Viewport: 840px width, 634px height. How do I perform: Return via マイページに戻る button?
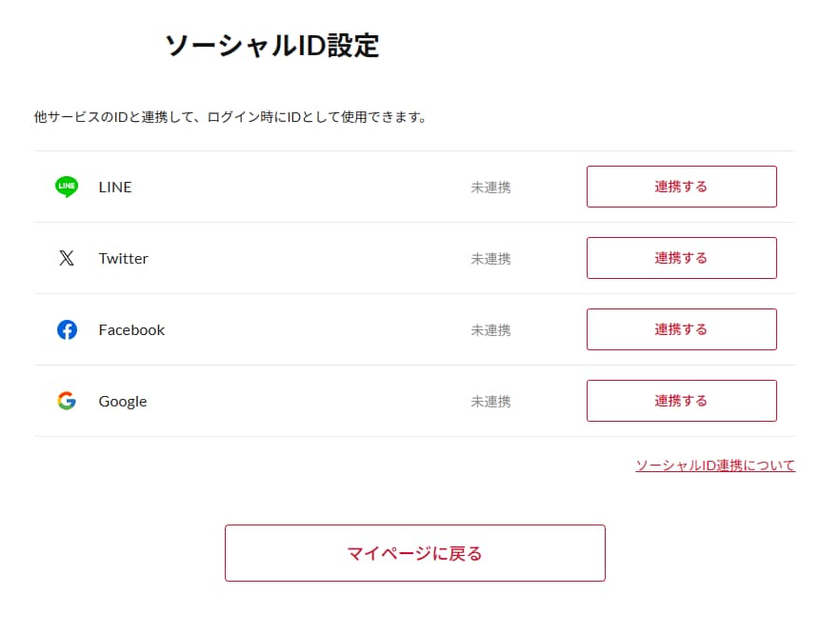tap(415, 553)
